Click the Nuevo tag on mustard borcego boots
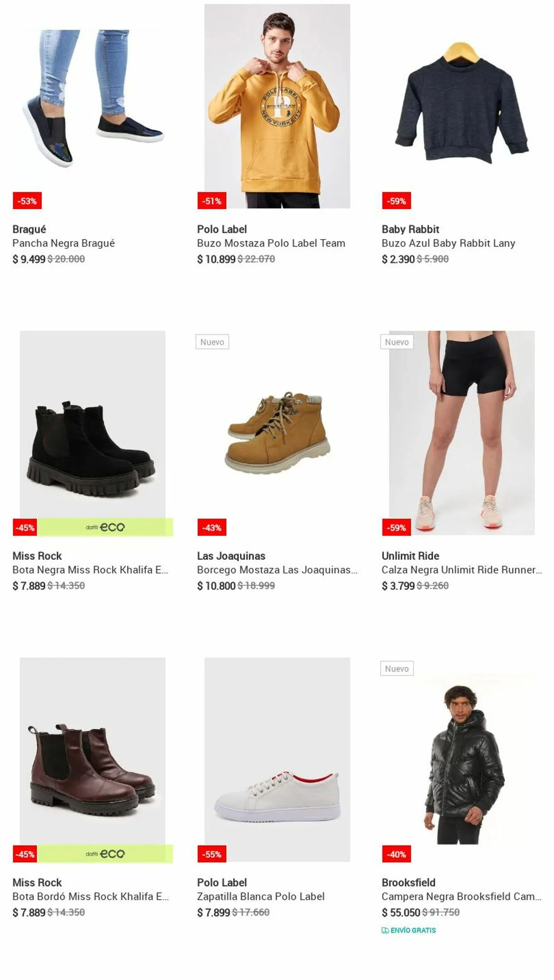The height and width of the screenshot is (980, 554). (212, 342)
